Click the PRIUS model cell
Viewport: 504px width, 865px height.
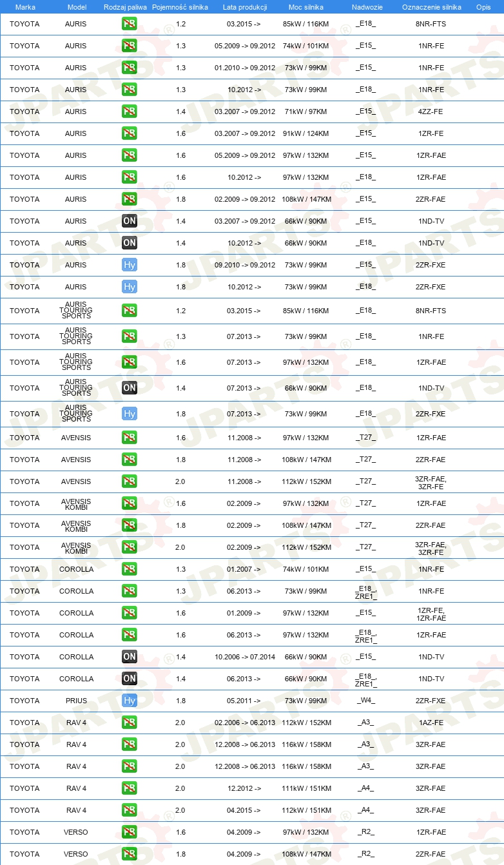pyautogui.click(x=76, y=701)
